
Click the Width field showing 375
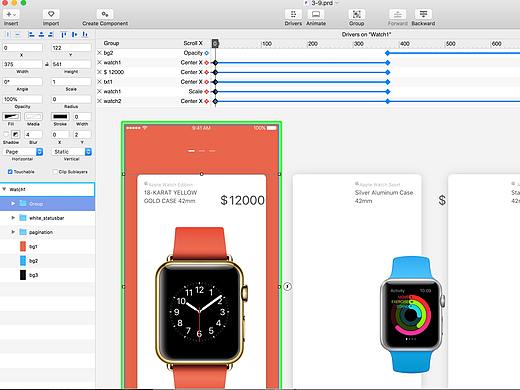(22, 64)
